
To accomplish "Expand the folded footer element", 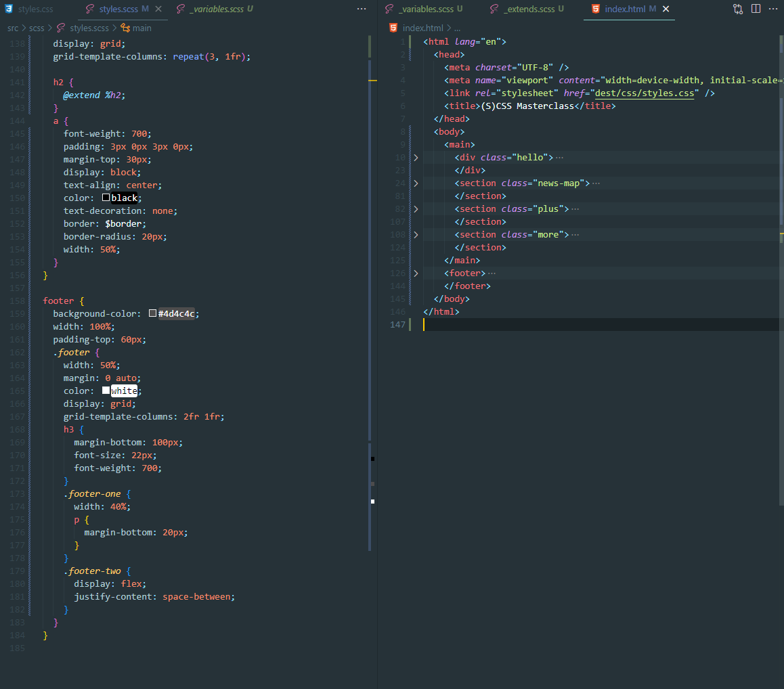I will (416, 273).
